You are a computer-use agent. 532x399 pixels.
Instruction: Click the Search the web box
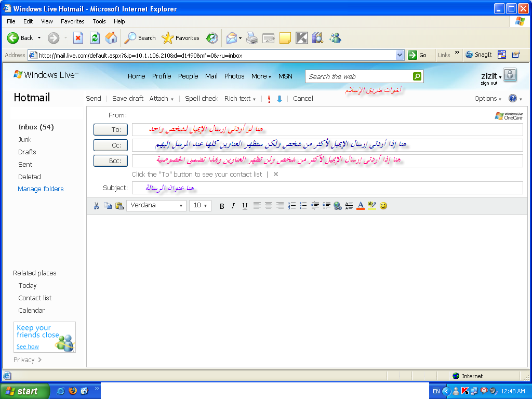tap(359, 76)
